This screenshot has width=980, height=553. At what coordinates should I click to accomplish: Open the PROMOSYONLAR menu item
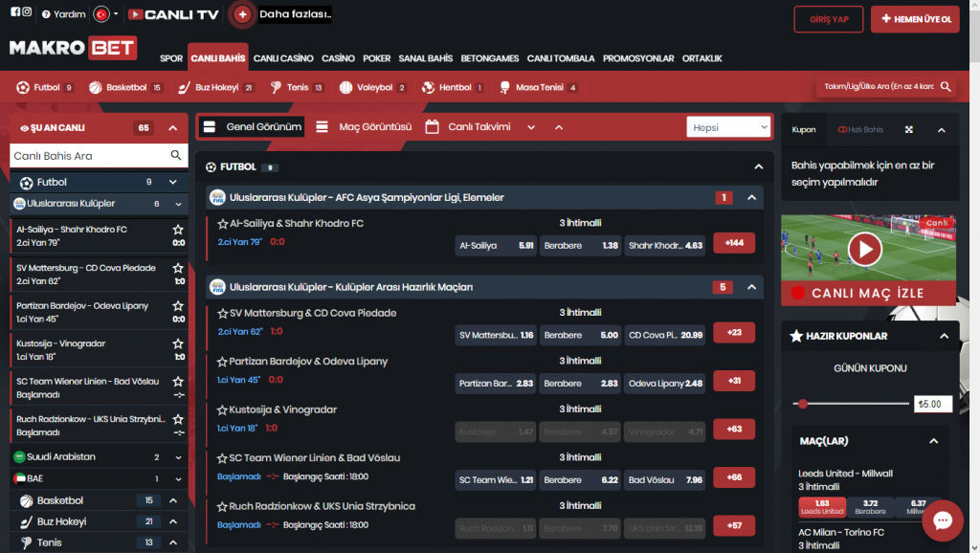(x=638, y=58)
